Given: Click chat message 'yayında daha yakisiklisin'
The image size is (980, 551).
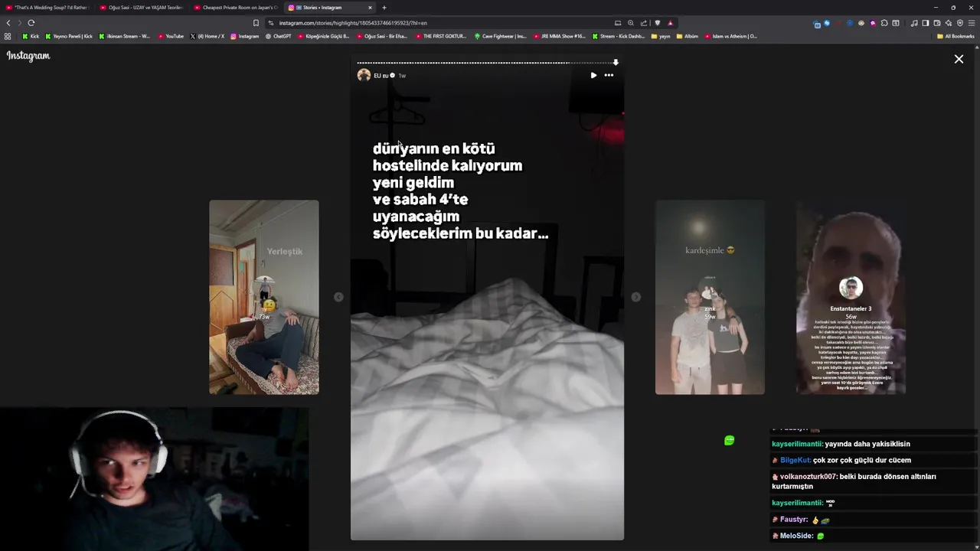Looking at the screenshot, I should click(x=868, y=444).
